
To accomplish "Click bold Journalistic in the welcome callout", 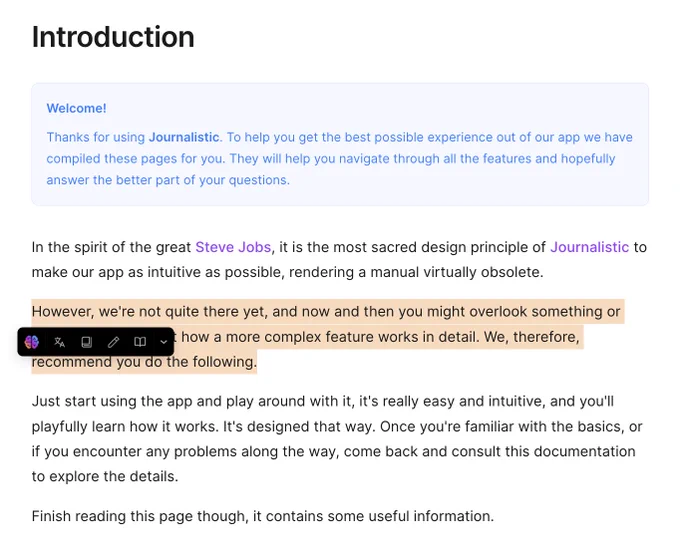I will 184,137.
